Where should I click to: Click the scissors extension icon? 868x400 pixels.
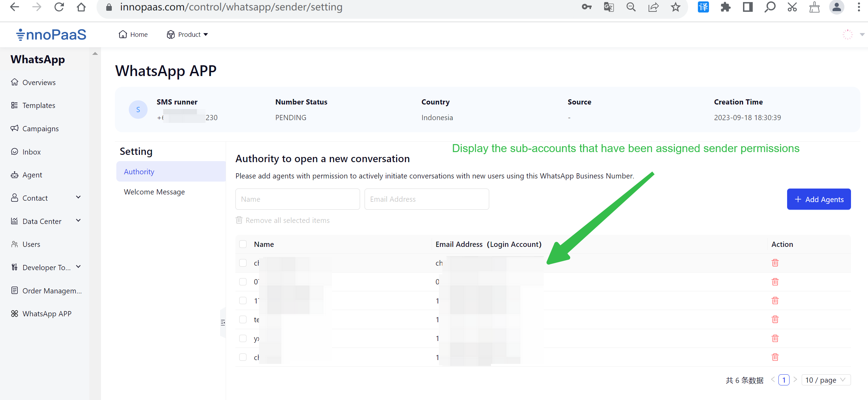(x=792, y=7)
